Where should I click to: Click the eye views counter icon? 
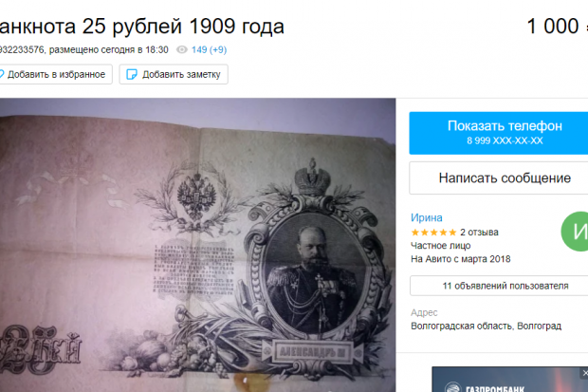(182, 49)
